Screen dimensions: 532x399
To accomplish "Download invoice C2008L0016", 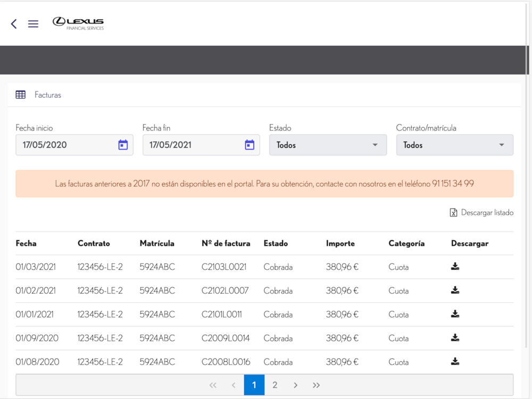I will click(455, 361).
